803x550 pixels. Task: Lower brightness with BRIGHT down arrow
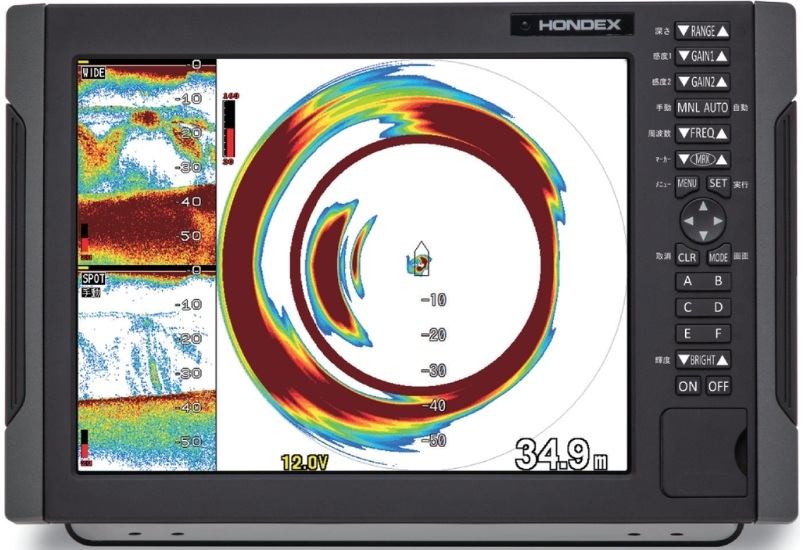click(684, 360)
